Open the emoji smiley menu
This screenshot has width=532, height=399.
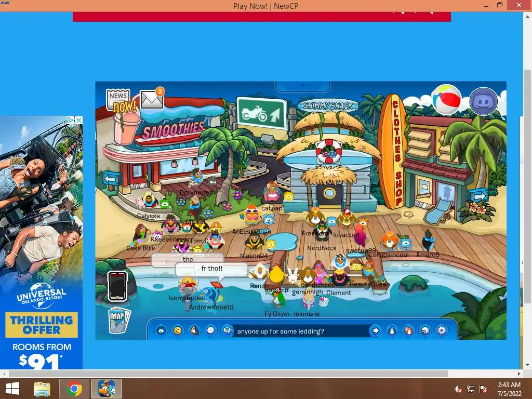(x=178, y=330)
